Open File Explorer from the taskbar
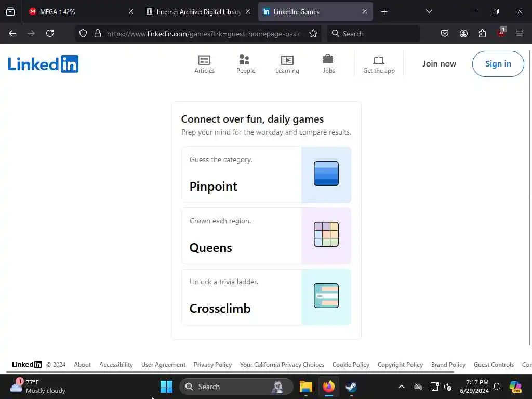Image resolution: width=532 pixels, height=399 pixels. coord(305,387)
